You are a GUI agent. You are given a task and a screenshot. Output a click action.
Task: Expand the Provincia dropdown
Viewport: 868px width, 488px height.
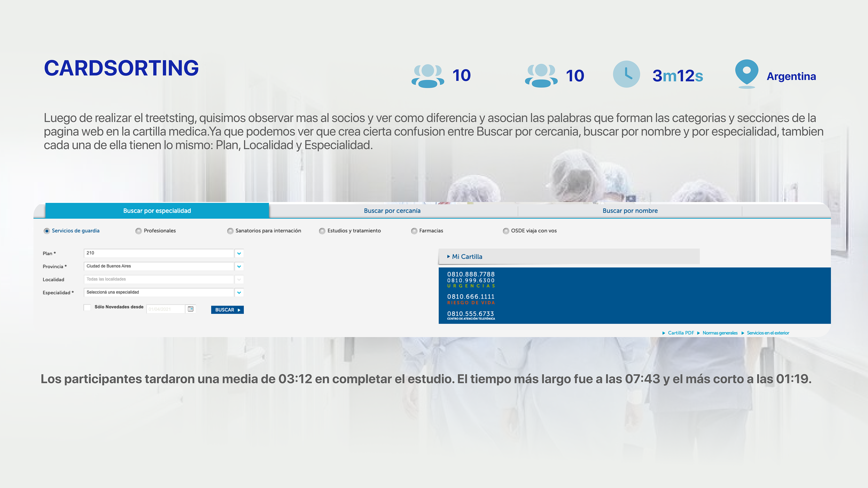(x=239, y=266)
